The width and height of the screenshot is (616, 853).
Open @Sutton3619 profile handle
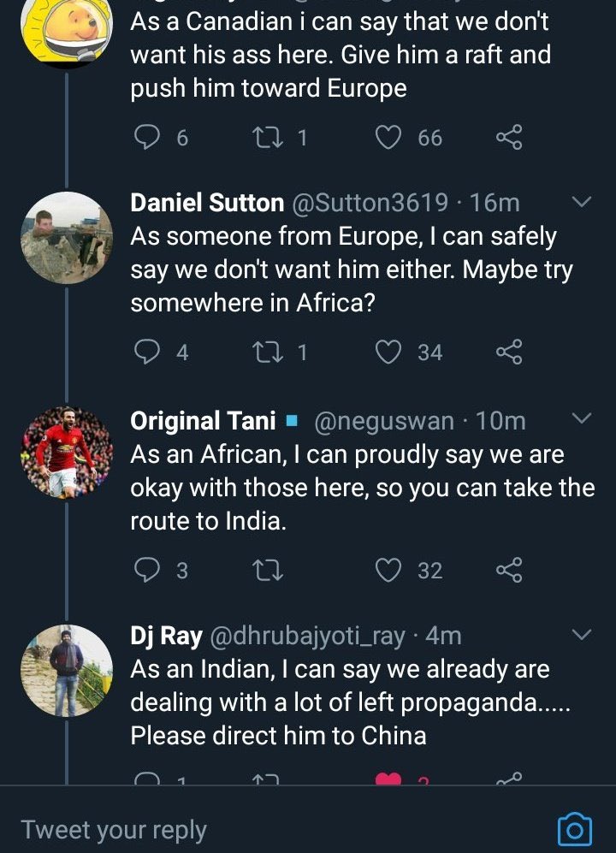click(x=370, y=203)
